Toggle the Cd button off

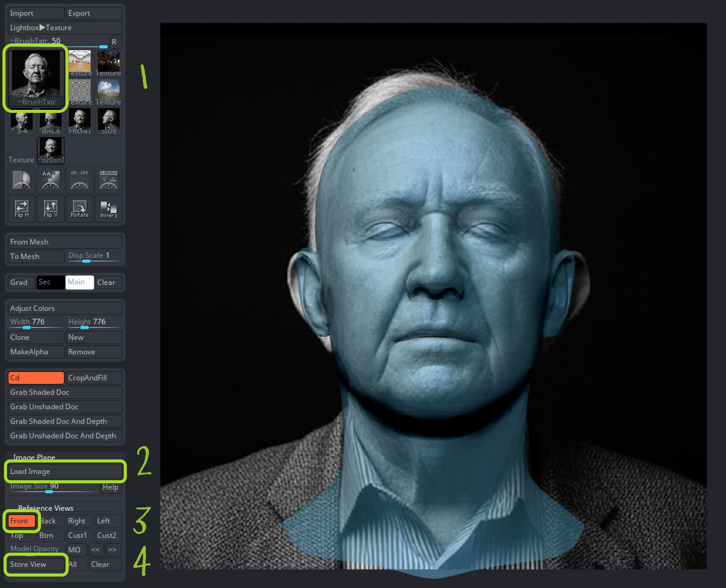coord(36,378)
